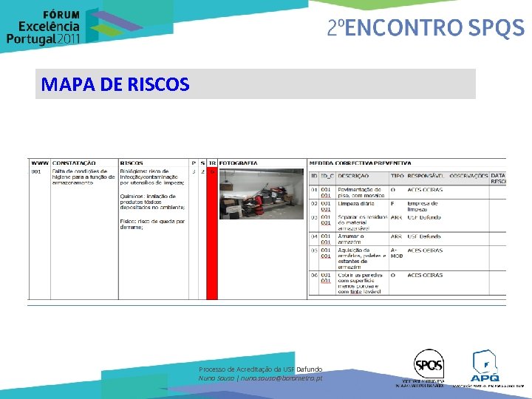Click the Aquisição de armários description
The image size is (532, 399).
362,259
